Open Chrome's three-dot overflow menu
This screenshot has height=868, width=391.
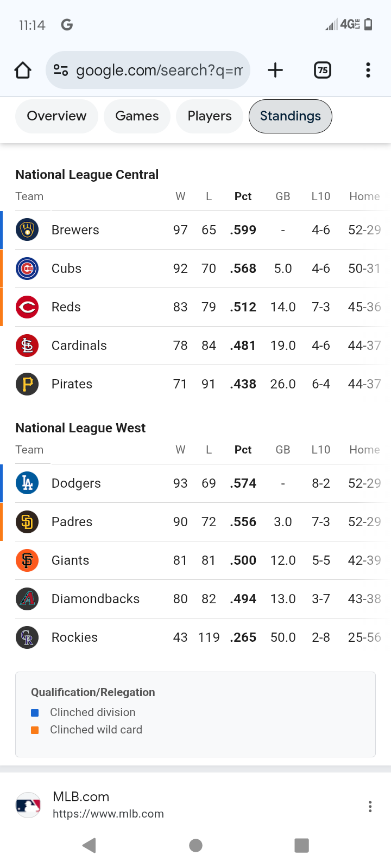click(x=368, y=70)
